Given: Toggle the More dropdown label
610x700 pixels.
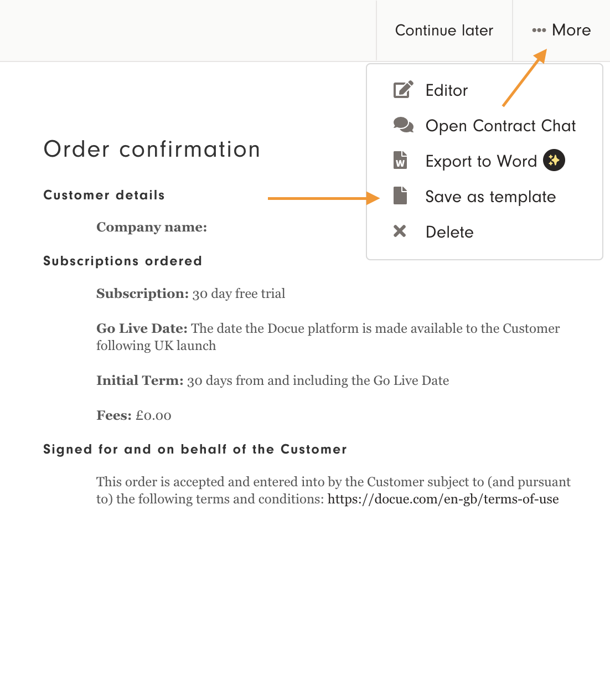Looking at the screenshot, I should [571, 30].
